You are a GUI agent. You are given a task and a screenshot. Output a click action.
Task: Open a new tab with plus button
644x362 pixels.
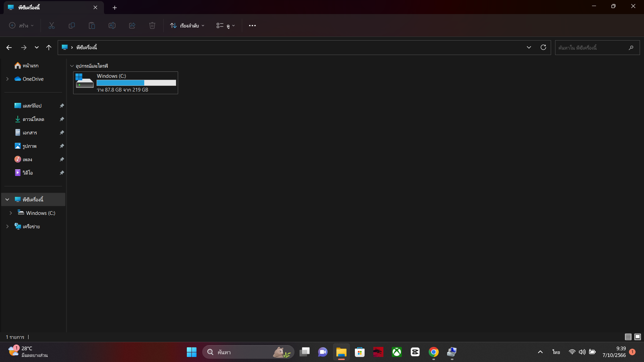click(115, 7)
